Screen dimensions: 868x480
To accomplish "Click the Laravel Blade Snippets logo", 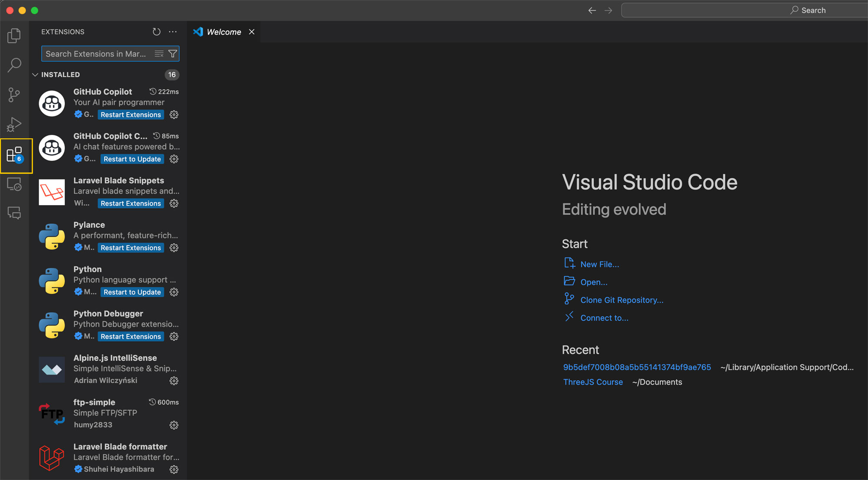I will (52, 192).
